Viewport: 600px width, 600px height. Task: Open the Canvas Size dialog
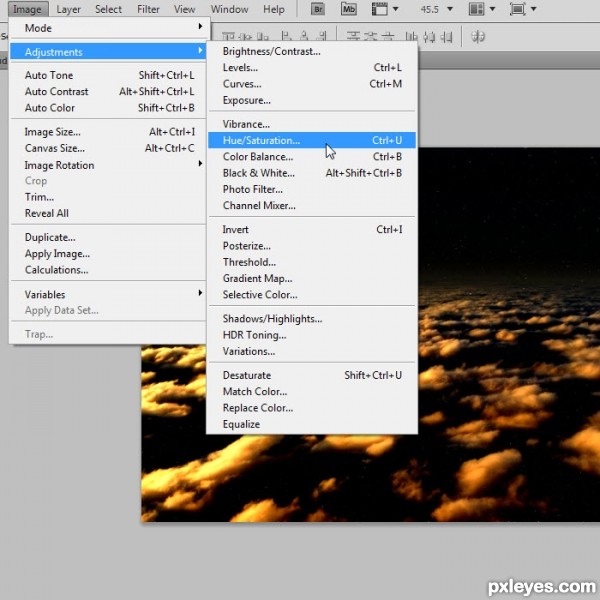pos(108,148)
